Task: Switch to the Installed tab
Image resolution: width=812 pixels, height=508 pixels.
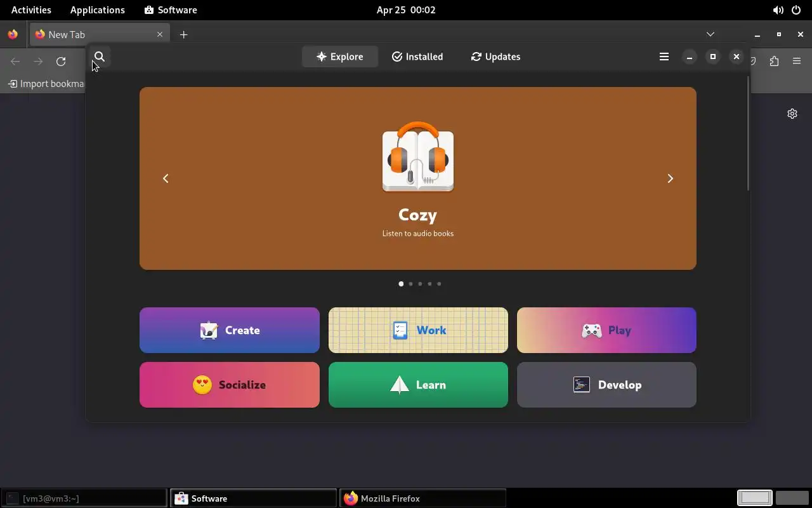Action: [x=417, y=57]
